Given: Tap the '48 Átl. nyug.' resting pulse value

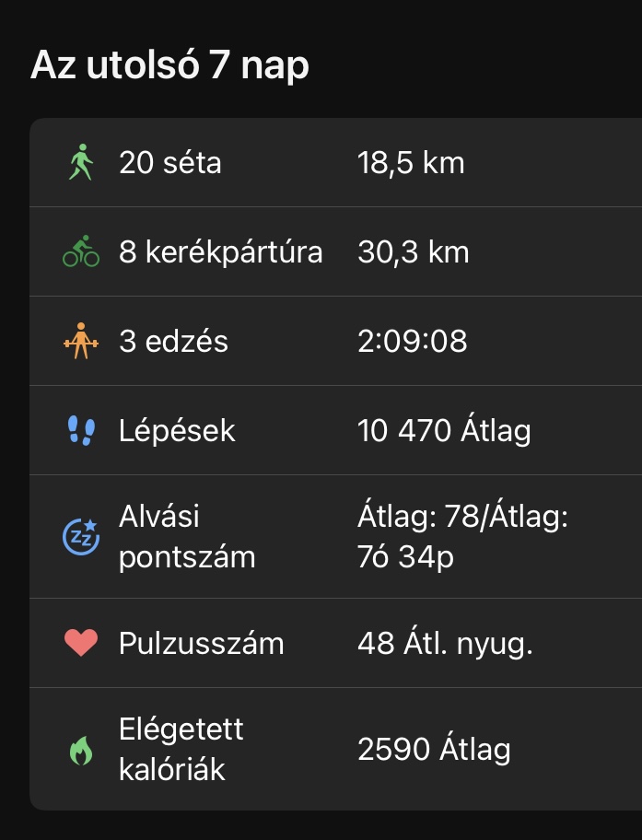Looking at the screenshot, I should coord(445,643).
